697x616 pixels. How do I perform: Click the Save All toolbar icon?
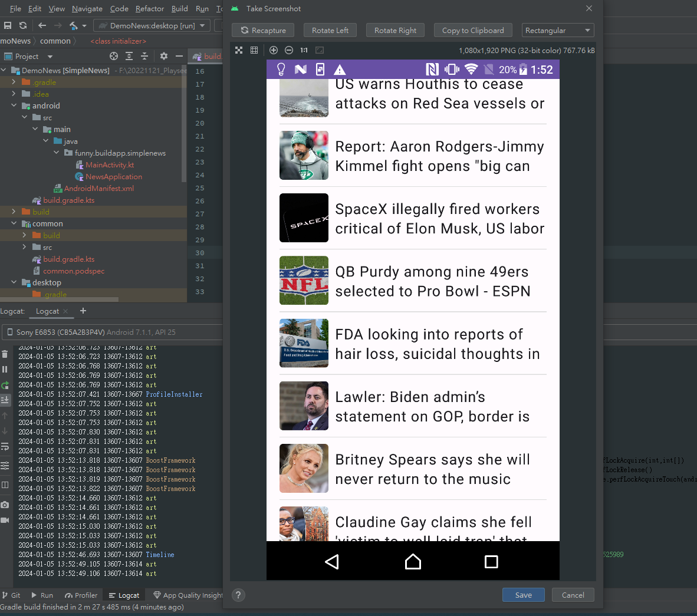(8, 25)
